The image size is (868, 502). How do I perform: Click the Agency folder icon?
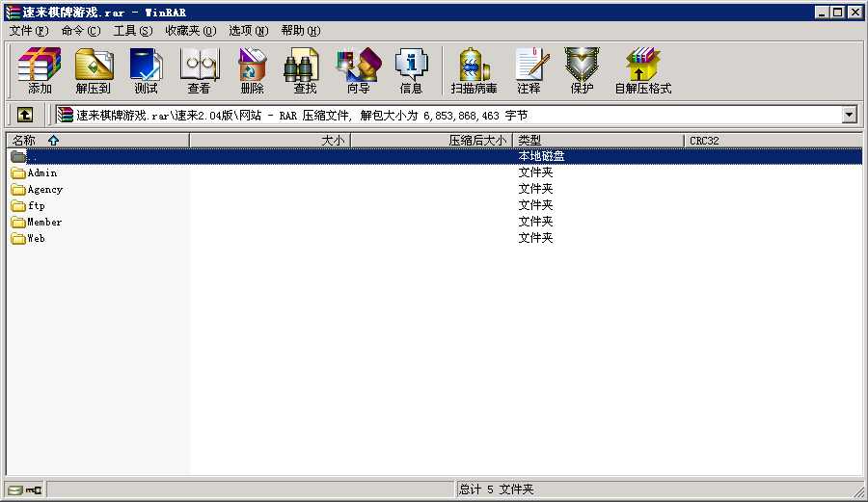[18, 190]
